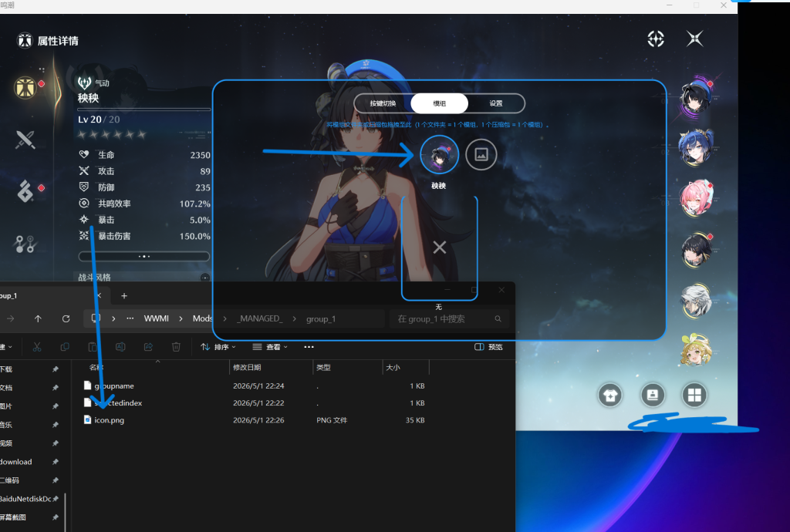
Task: Select the blue-haired character portrait
Action: [696, 146]
